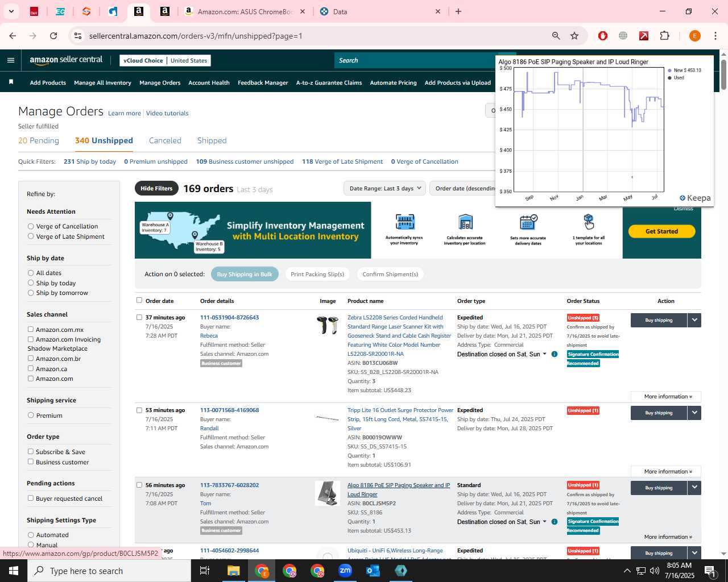Open Task View on the taskbar

(205, 571)
